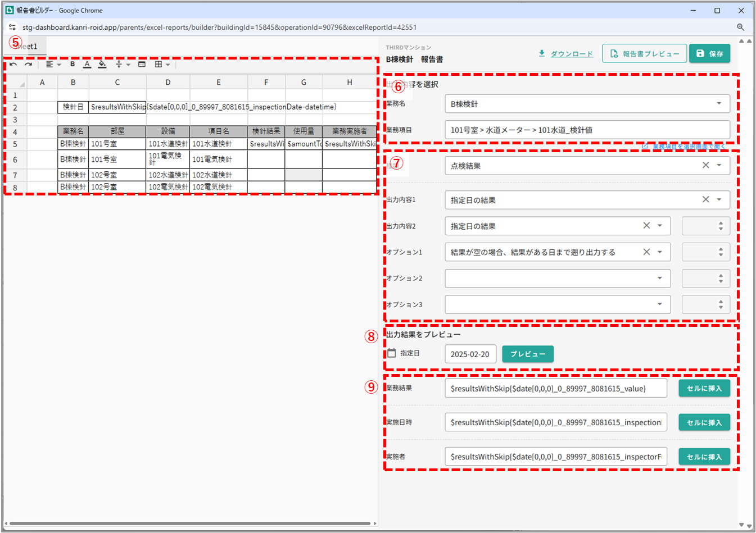Viewport: 756px width, 533px height.
Task: Click the address bar URL
Action: coord(219,27)
